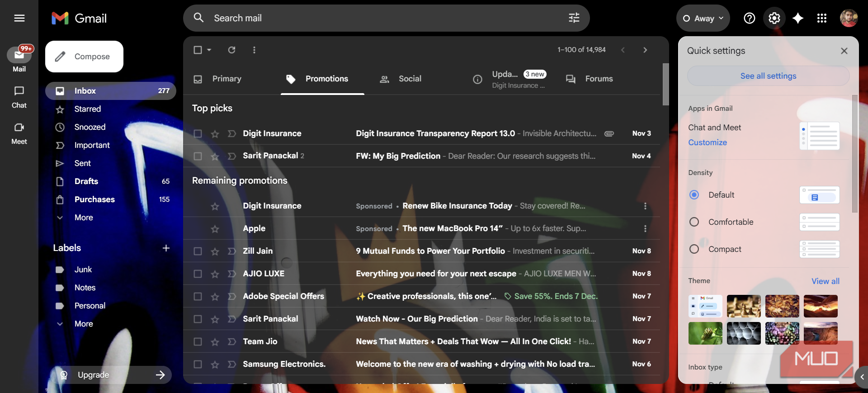Choose Default density radio button
Image resolution: width=868 pixels, height=393 pixels.
(694, 195)
